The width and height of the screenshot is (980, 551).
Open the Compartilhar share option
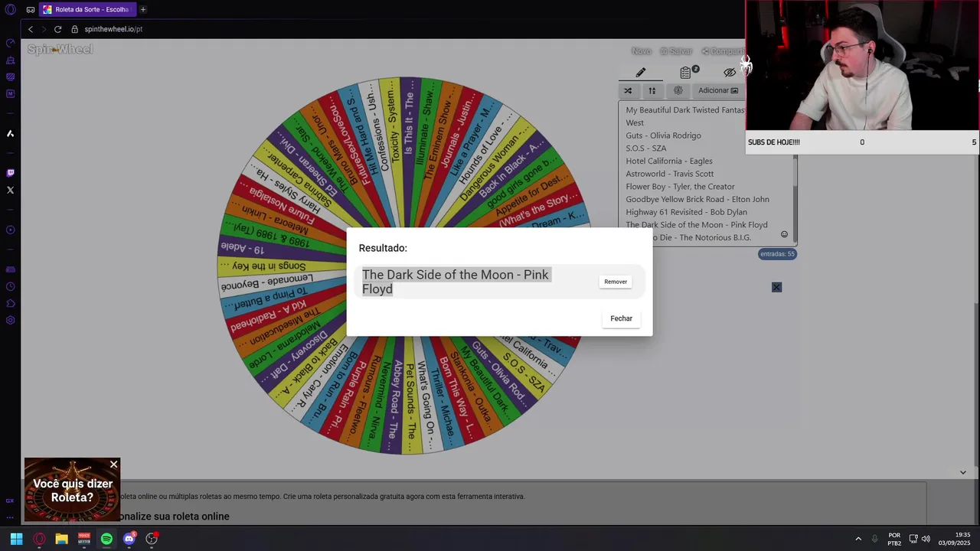pos(724,51)
